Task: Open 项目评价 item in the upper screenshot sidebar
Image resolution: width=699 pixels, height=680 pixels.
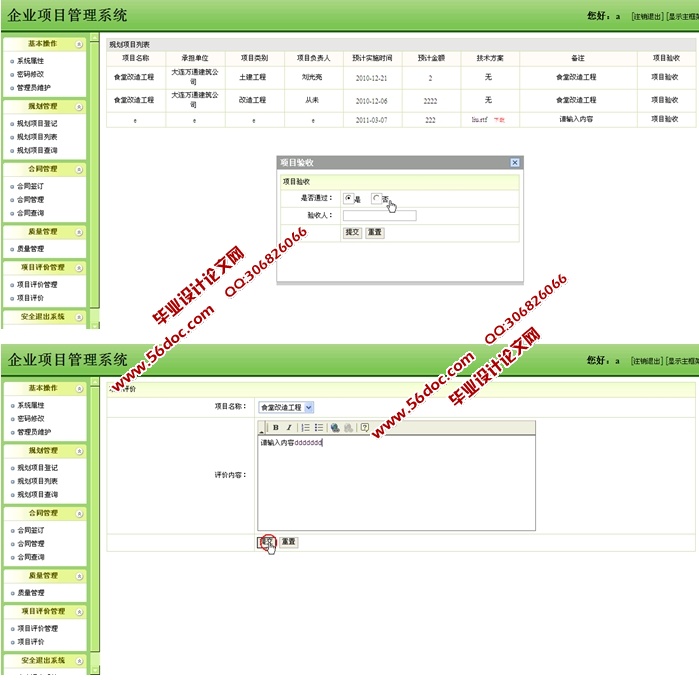Action: (30, 298)
